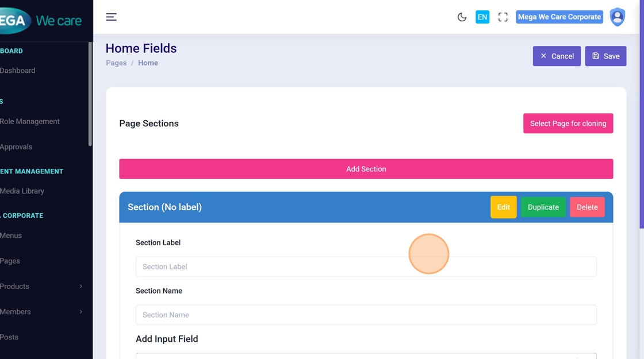The width and height of the screenshot is (644, 359).
Task: Open Media Library in sidebar
Action: (22, 191)
